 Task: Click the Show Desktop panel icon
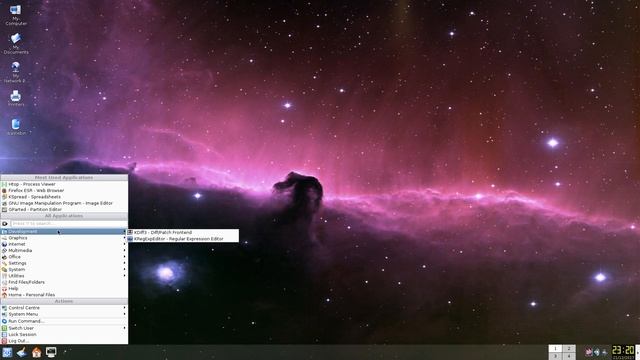[22, 352]
